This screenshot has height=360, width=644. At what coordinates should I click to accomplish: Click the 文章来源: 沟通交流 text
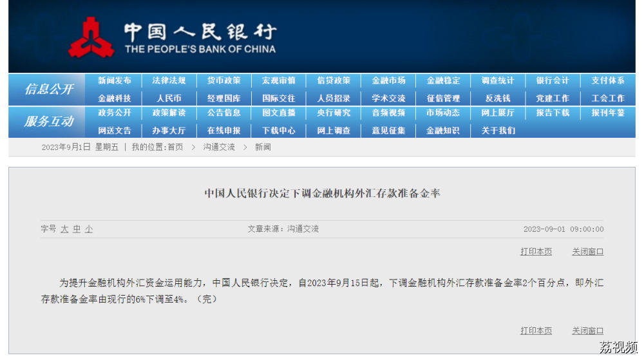pyautogui.click(x=283, y=229)
